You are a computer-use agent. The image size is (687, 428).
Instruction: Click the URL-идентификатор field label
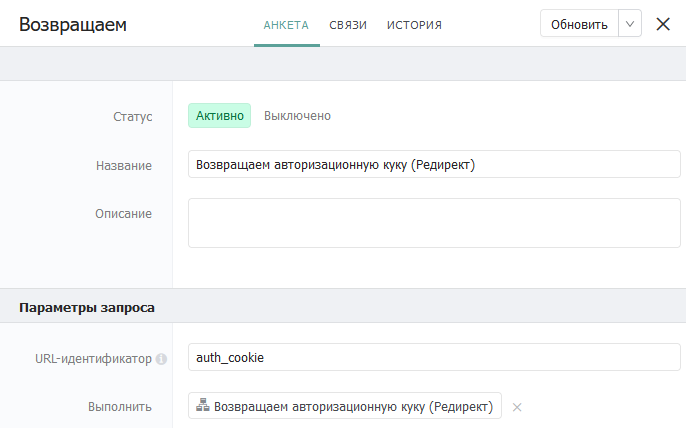pyautogui.click(x=93, y=359)
